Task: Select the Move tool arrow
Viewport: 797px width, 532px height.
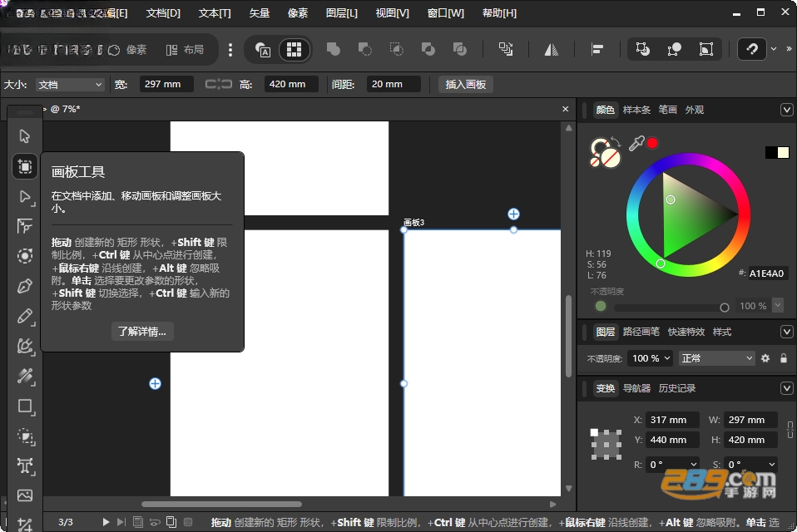Action: (x=24, y=136)
